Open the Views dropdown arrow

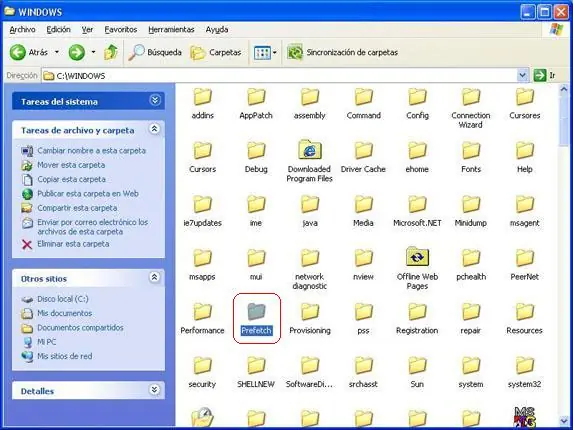point(274,53)
